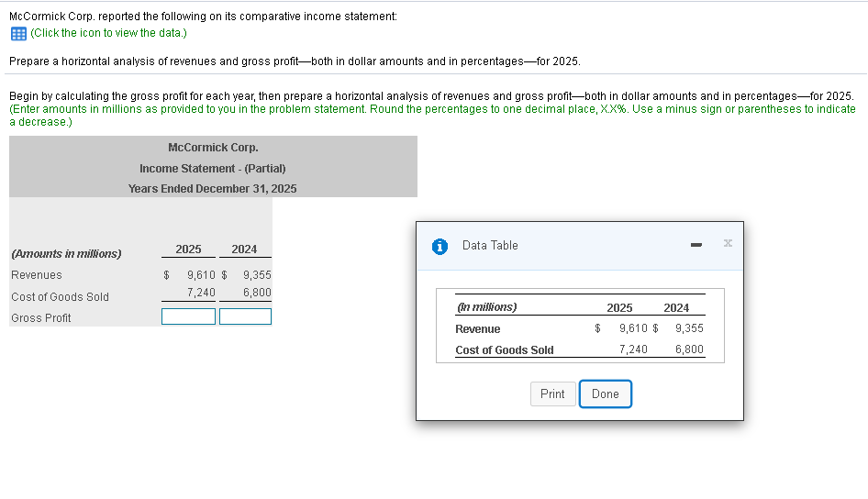Minimize the Data Table dialog
Screen dimensions: 868x499
click(x=696, y=244)
